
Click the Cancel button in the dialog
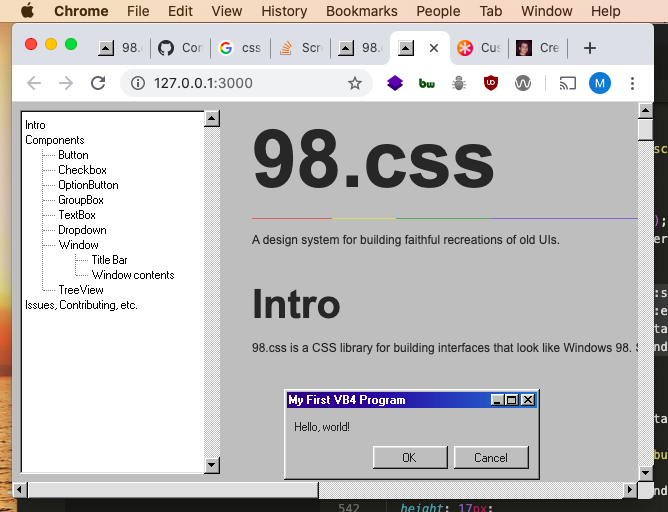coord(491,457)
